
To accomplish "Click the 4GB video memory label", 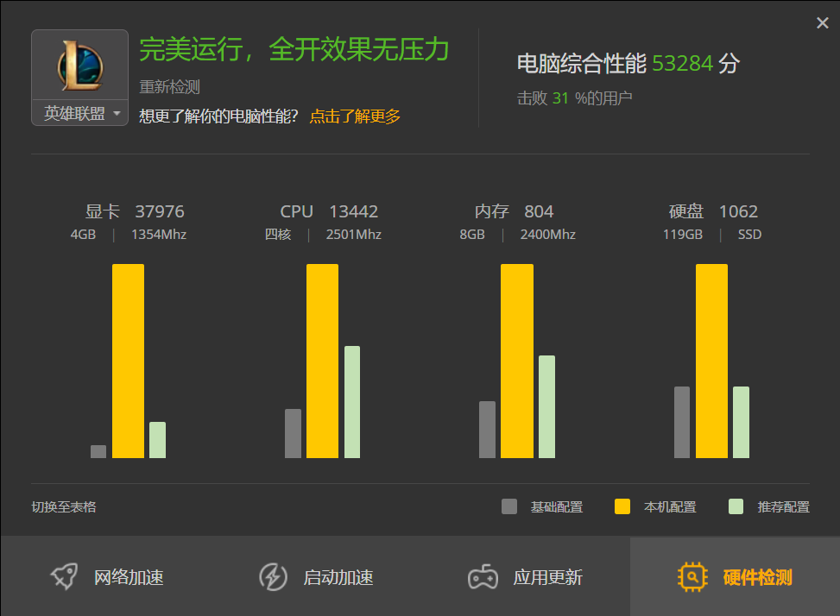I will [x=83, y=235].
